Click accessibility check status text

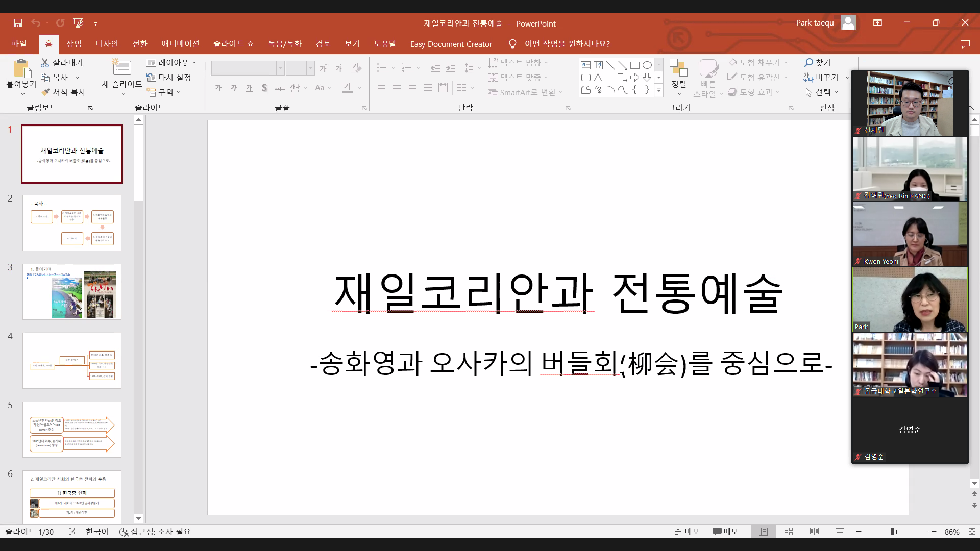click(x=155, y=532)
